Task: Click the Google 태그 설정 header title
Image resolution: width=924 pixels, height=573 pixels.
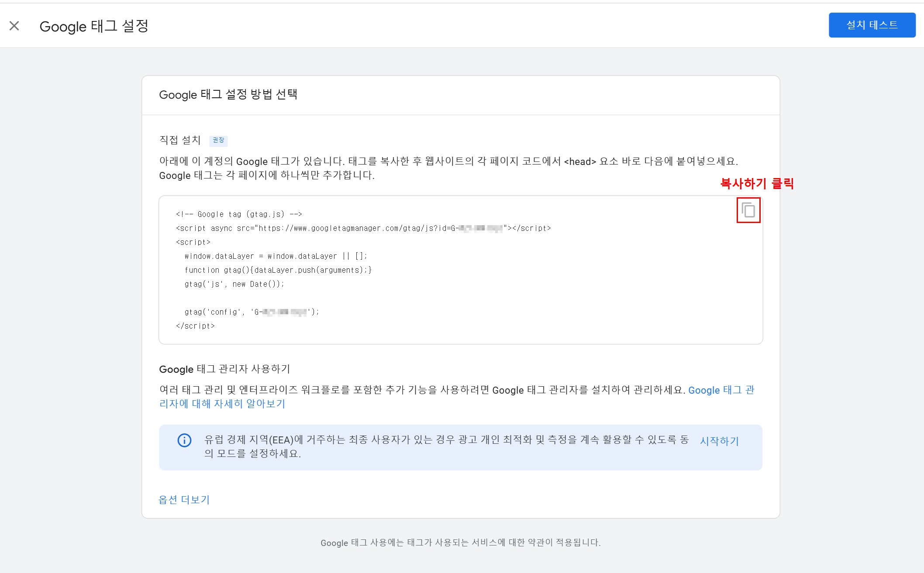Action: 94,26
